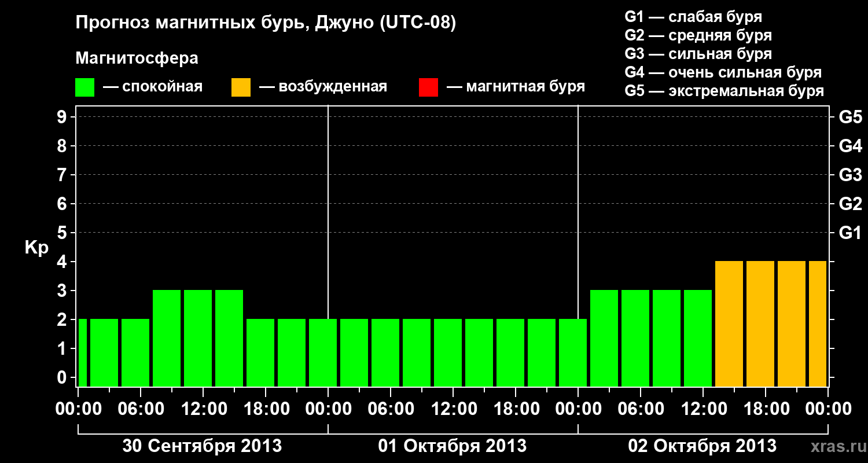Click the '12:00' time label above 30 Сентября
This screenshot has height=463, width=868.
(x=203, y=409)
